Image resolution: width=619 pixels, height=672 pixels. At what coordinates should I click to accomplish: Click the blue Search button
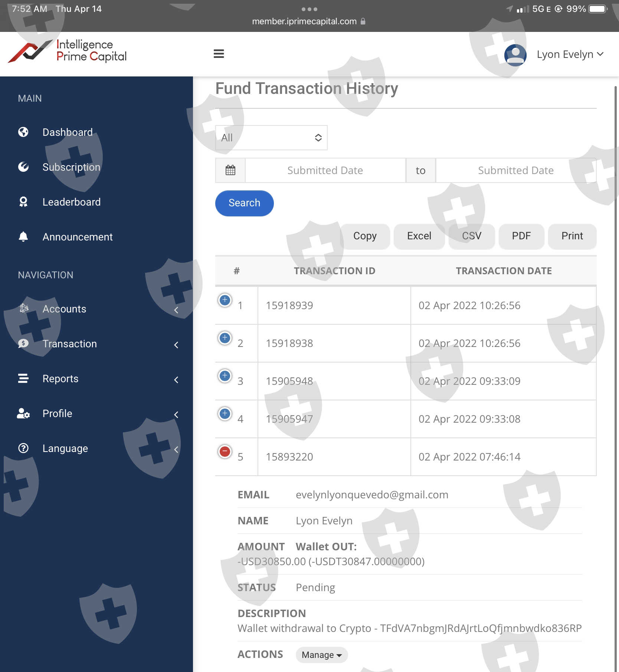[245, 203]
